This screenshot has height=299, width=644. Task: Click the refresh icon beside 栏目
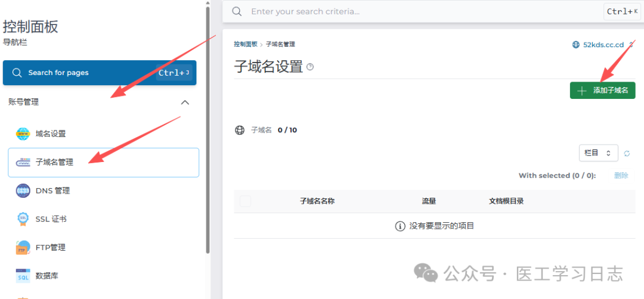pos(627,154)
